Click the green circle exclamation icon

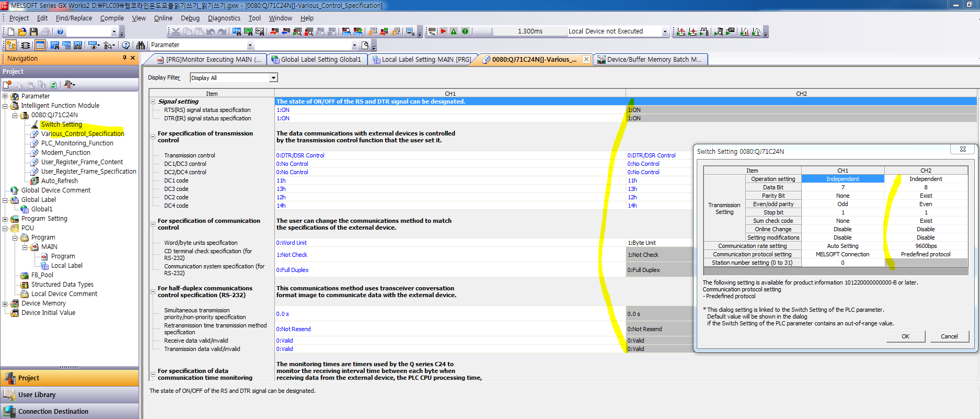point(465,31)
